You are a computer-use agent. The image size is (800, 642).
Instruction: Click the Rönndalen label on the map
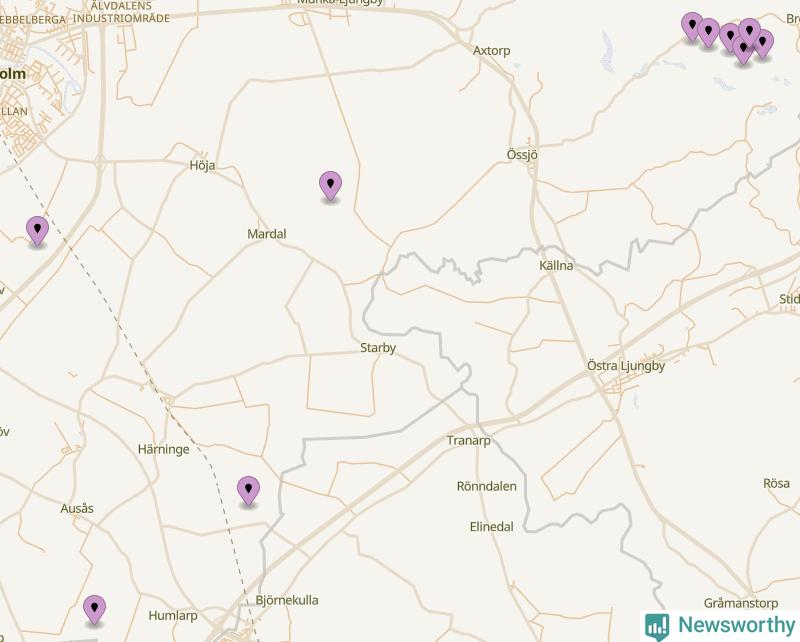point(486,486)
